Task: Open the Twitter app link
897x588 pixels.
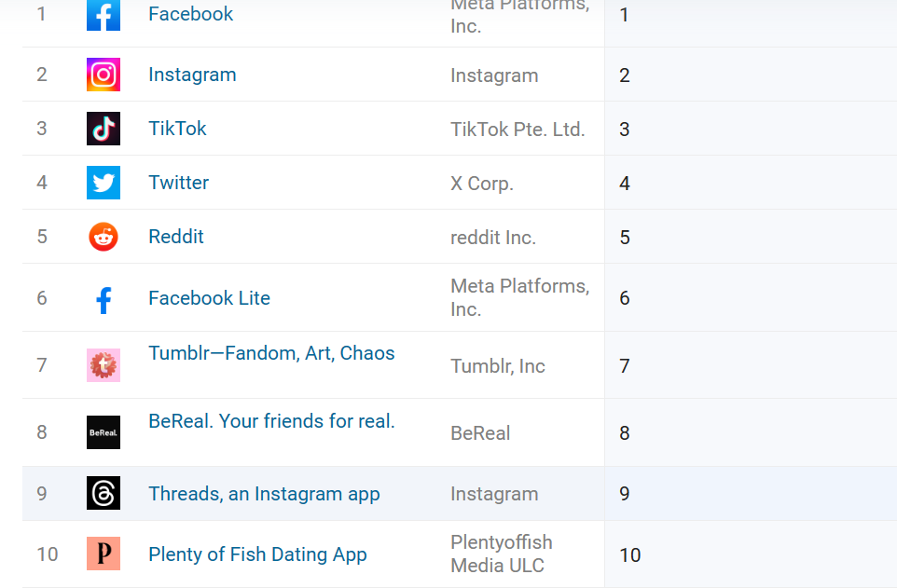Action: (178, 183)
